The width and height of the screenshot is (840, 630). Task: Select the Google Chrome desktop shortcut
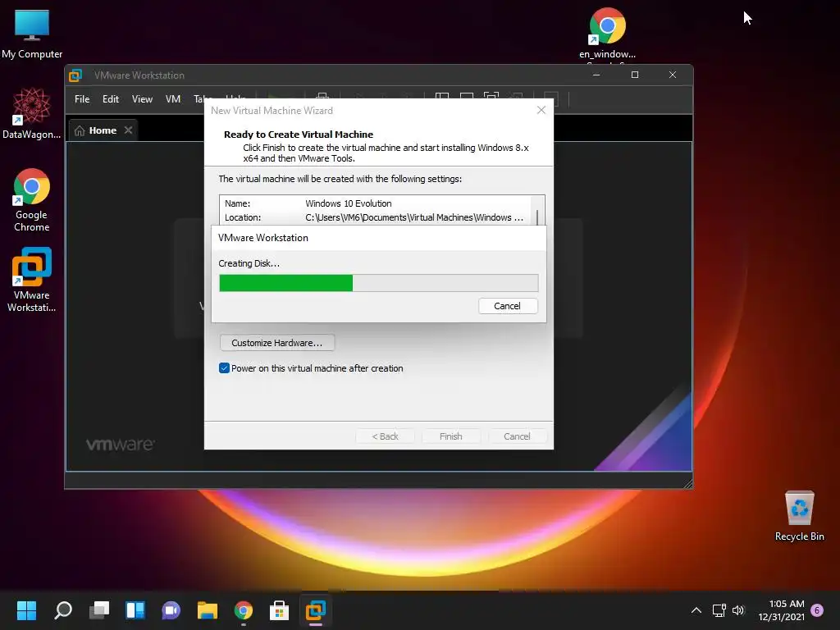32,200
